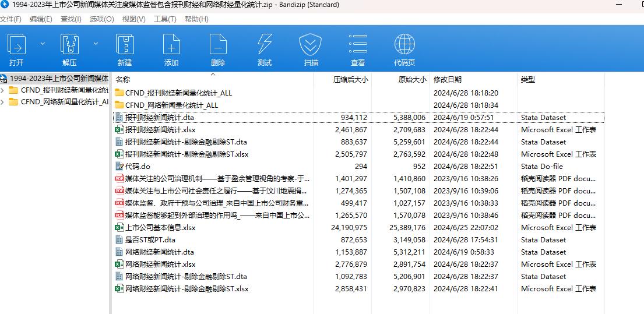Open the 工具(T) menu

pos(165,19)
